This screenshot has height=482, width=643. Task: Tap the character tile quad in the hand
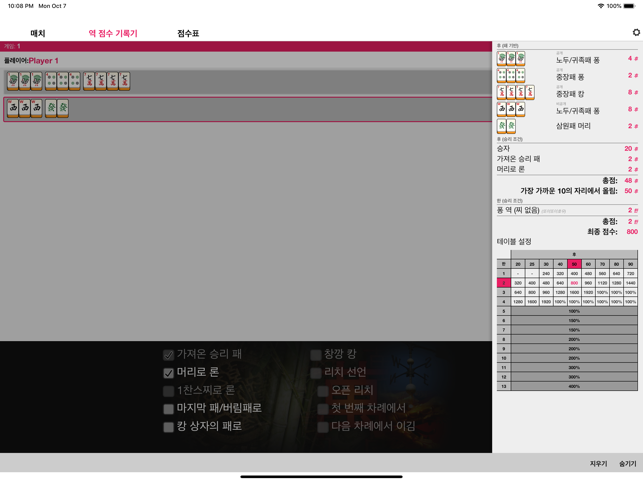tap(107, 81)
